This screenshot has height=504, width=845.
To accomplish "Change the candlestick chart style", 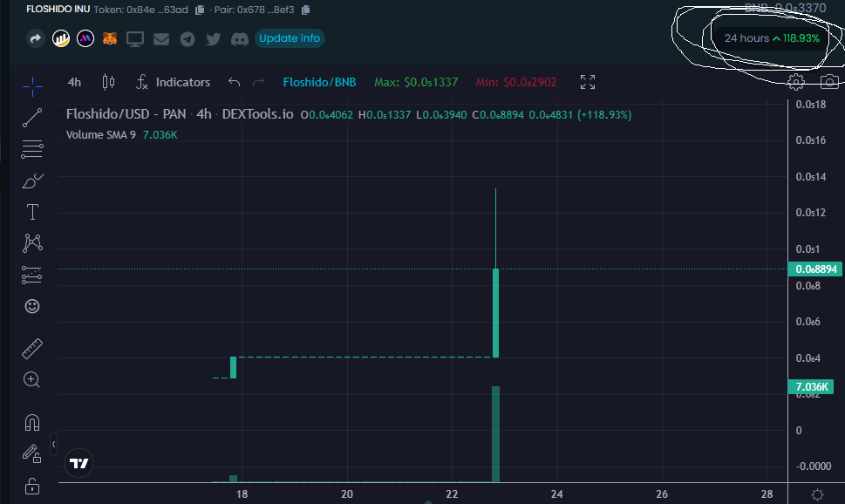I will tap(108, 82).
